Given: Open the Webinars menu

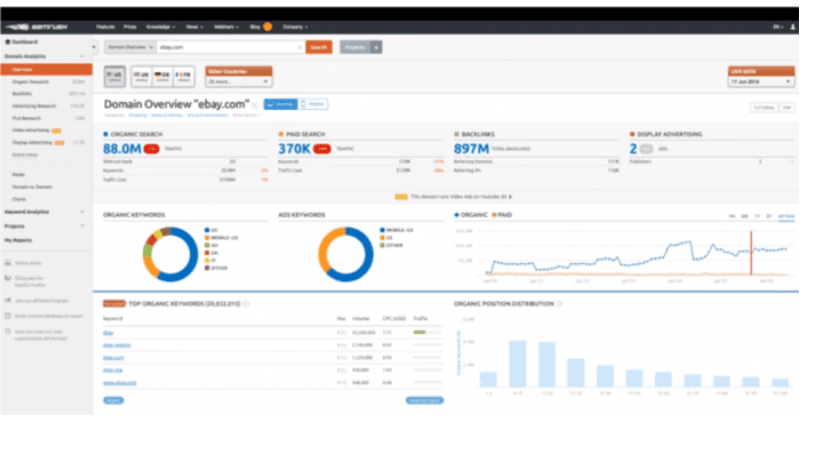Looking at the screenshot, I should [226, 27].
